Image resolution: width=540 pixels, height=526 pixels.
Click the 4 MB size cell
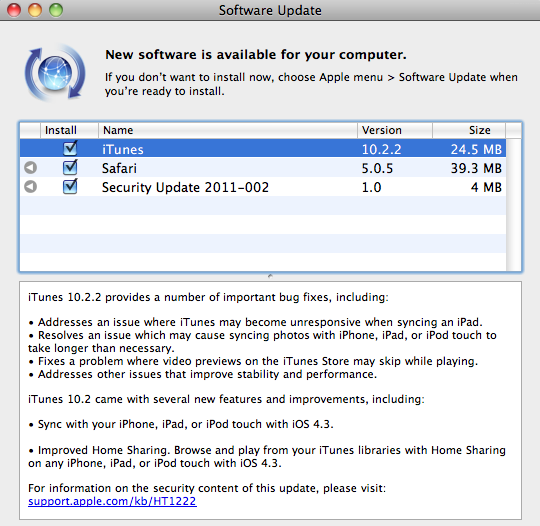point(486,187)
